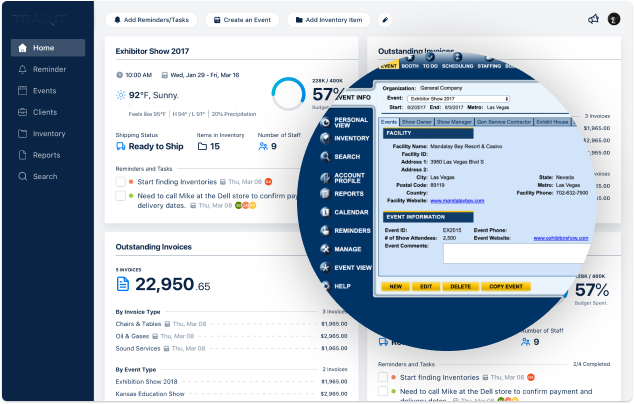634x404 pixels.
Task: Switch to the SCHEDULING top tab
Action: (457, 63)
